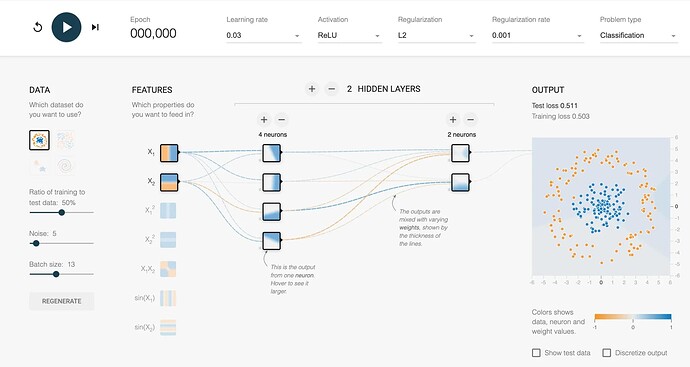Toggle the X1 input feature
690x367 pixels.
pyautogui.click(x=169, y=153)
